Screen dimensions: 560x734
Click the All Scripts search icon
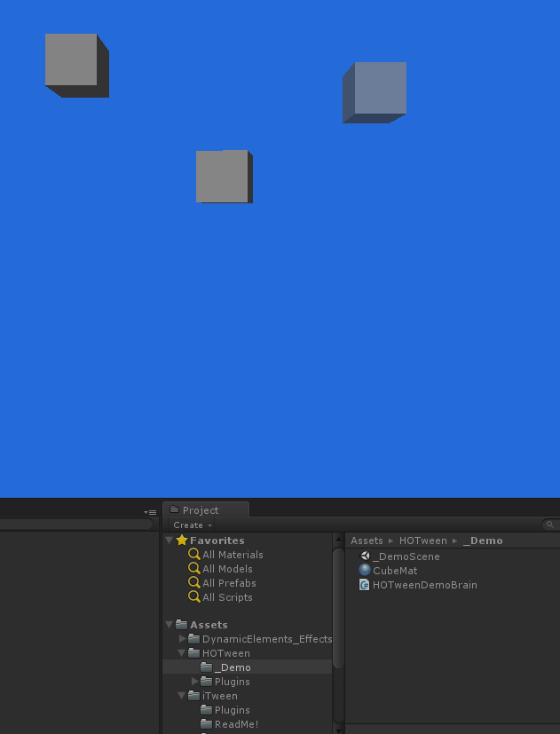tap(194, 596)
